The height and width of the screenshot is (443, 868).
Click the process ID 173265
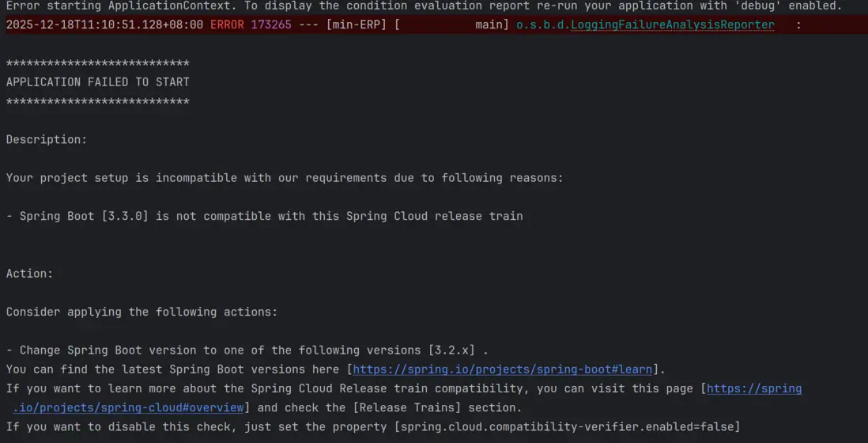tap(270, 25)
